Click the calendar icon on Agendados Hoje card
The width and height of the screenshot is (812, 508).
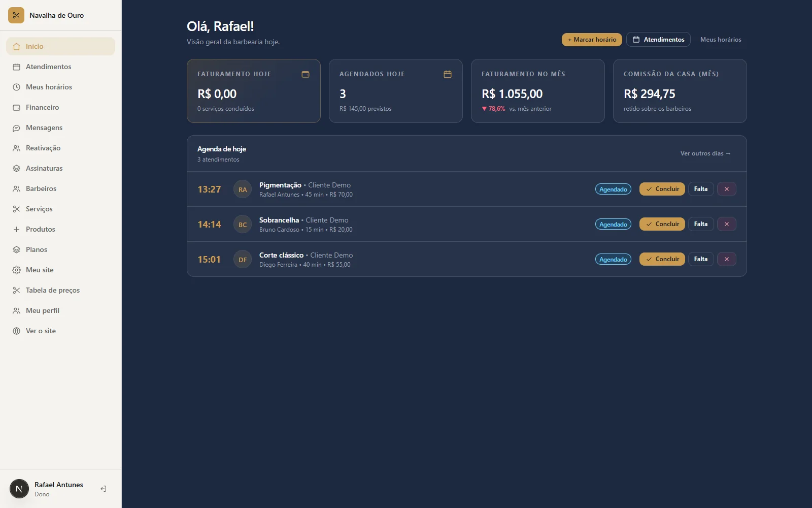[448, 74]
